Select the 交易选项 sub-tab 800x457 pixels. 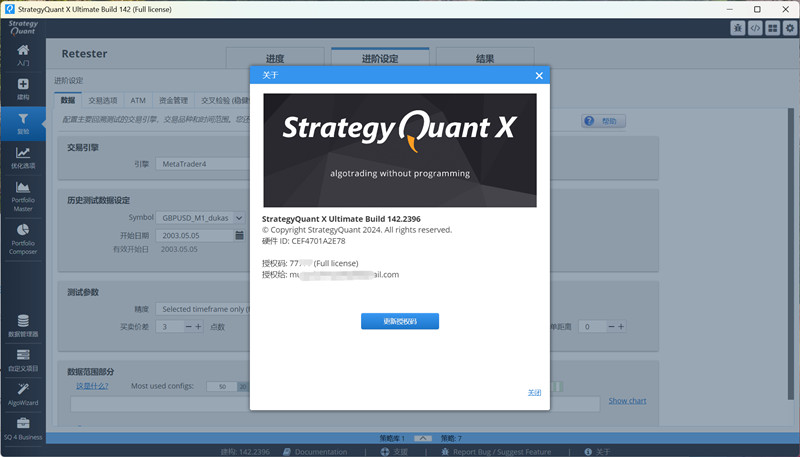coord(103,100)
